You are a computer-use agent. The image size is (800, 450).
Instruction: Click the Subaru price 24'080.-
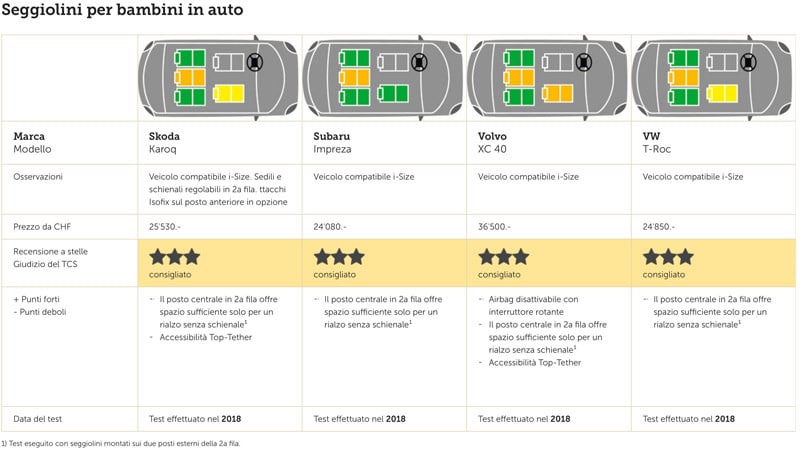tap(330, 227)
